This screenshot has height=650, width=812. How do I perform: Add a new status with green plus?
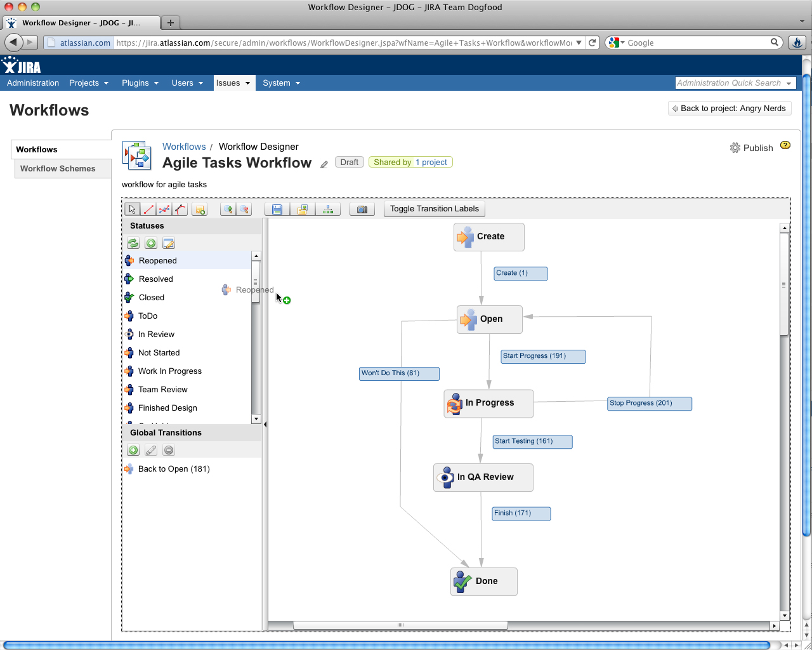coord(151,243)
